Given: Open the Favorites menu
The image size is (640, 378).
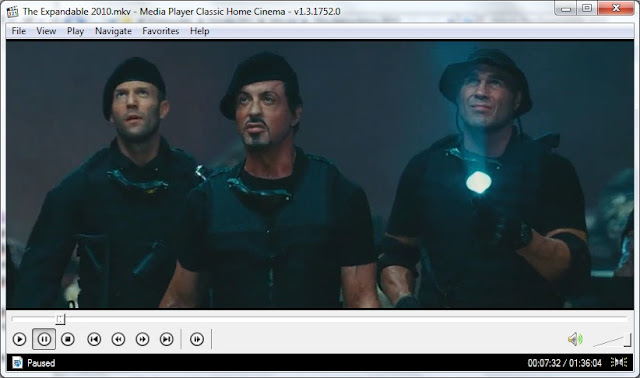Looking at the screenshot, I should point(160,31).
